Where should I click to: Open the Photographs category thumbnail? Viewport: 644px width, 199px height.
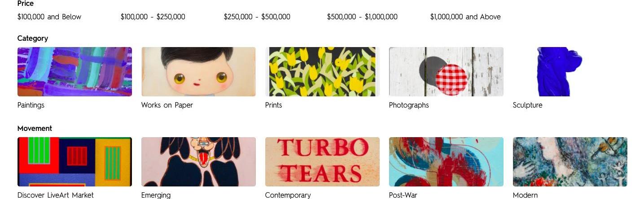446,72
